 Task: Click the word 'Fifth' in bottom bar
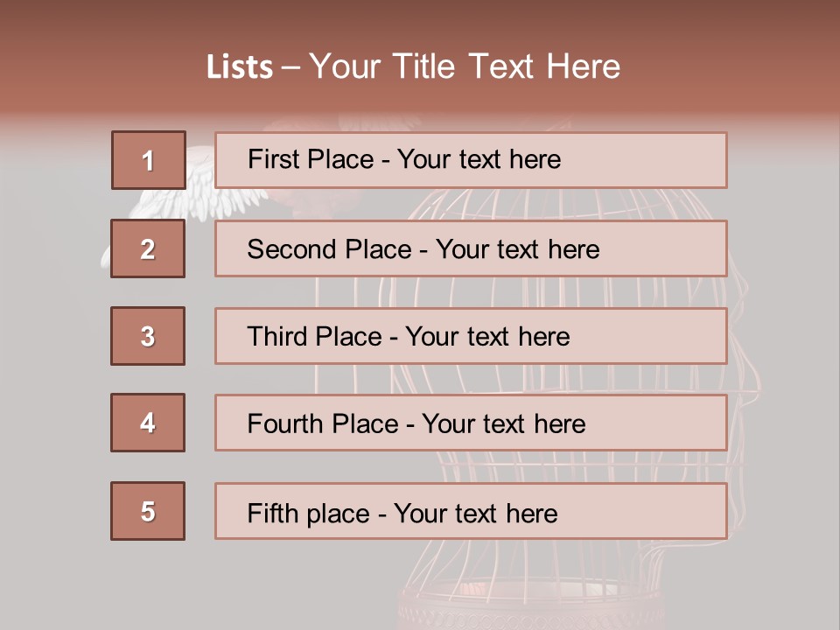tap(270, 513)
